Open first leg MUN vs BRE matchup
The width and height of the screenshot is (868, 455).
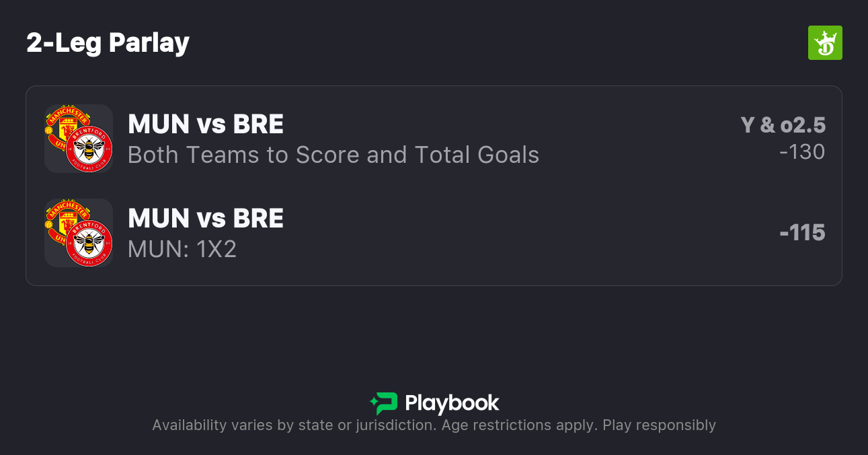206,125
